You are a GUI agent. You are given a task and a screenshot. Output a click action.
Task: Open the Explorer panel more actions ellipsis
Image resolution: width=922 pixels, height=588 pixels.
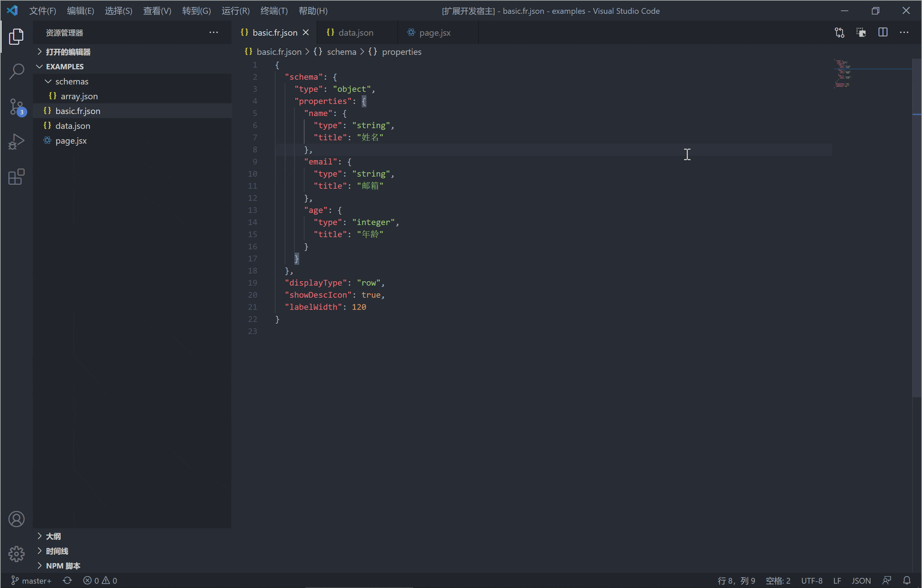[x=214, y=33]
